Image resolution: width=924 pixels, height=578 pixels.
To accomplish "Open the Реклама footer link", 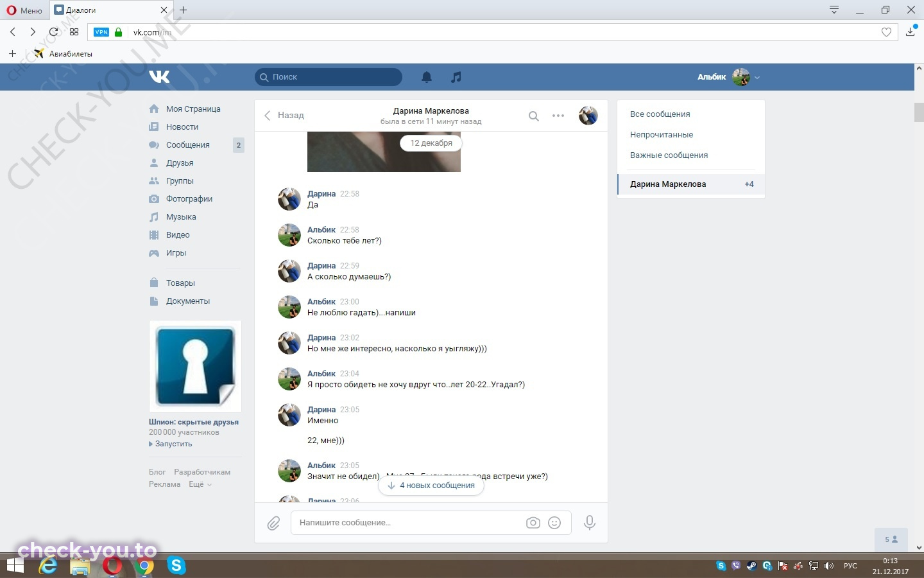I will click(x=165, y=484).
